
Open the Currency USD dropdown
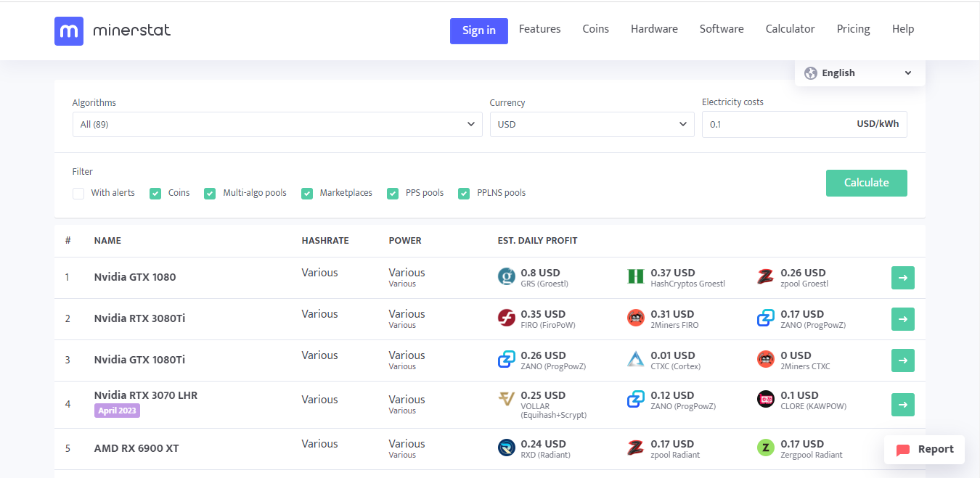pyautogui.click(x=592, y=125)
